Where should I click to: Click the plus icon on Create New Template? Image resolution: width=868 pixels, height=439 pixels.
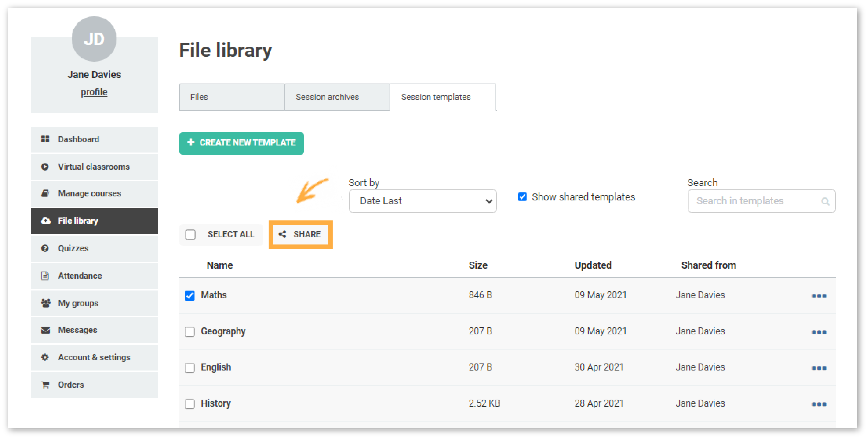click(191, 142)
